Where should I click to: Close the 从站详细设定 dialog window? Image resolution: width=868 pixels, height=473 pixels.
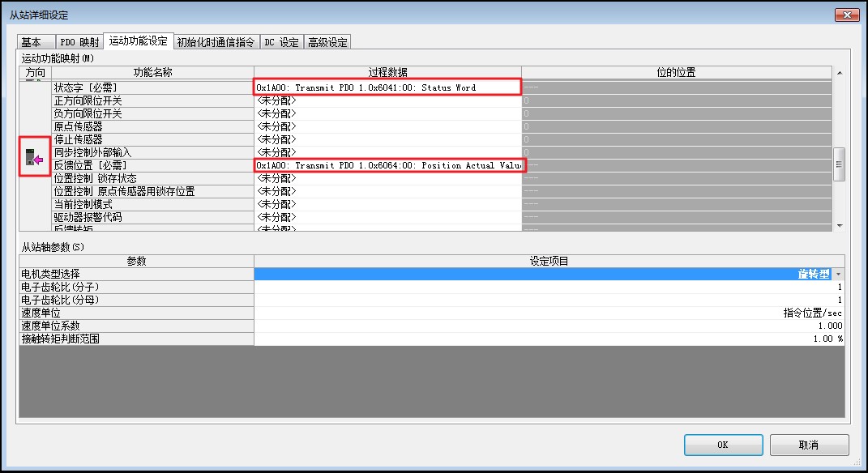click(x=844, y=15)
